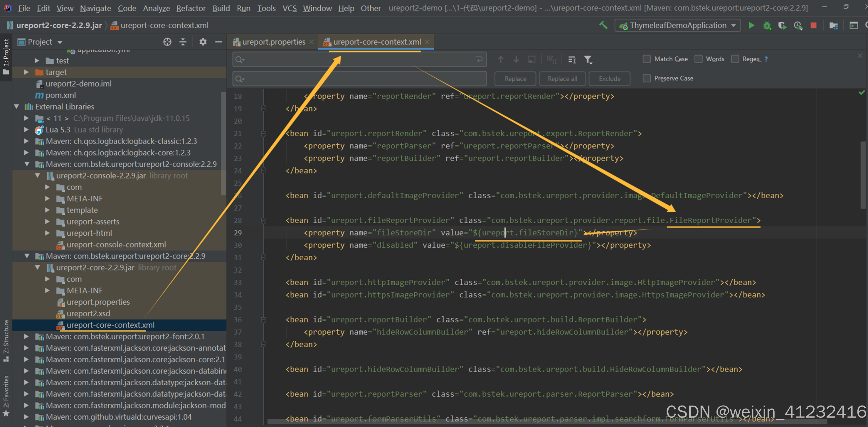Expand the target folder node

coord(26,72)
